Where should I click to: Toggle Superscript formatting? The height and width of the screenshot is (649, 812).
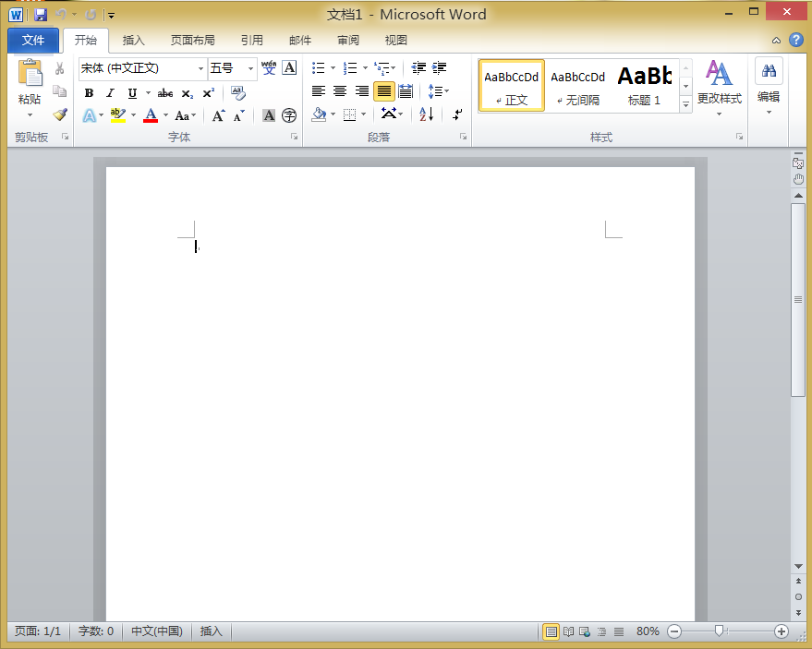(208, 93)
